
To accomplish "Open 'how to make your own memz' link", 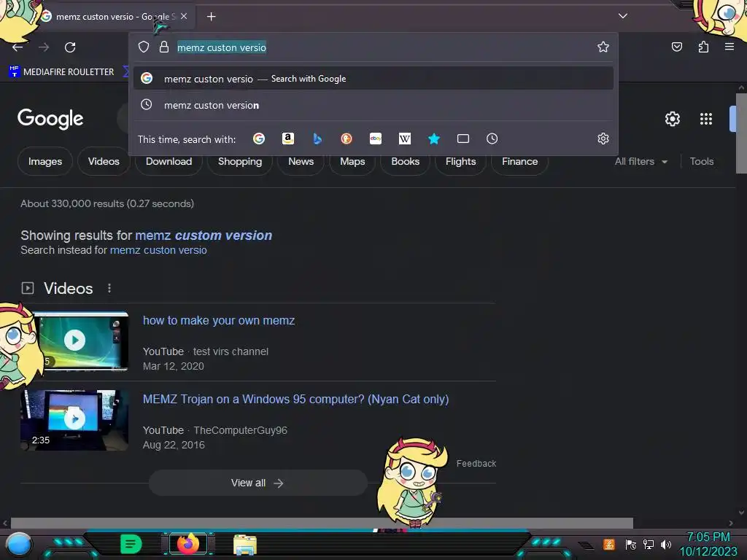I will 219,321.
